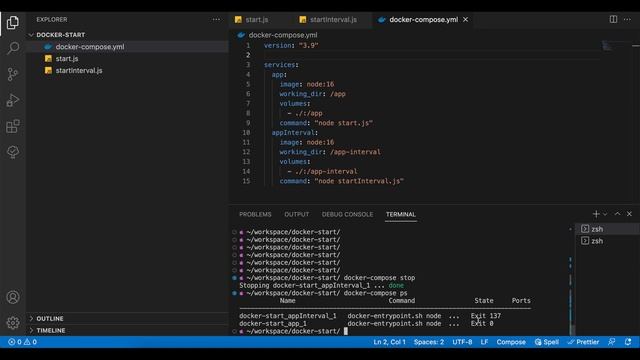Place cursor on line 9 command text

coord(343,123)
